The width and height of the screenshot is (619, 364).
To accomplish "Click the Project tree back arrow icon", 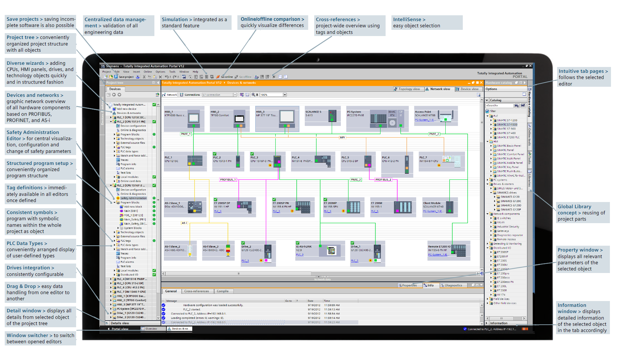I will point(114,95).
